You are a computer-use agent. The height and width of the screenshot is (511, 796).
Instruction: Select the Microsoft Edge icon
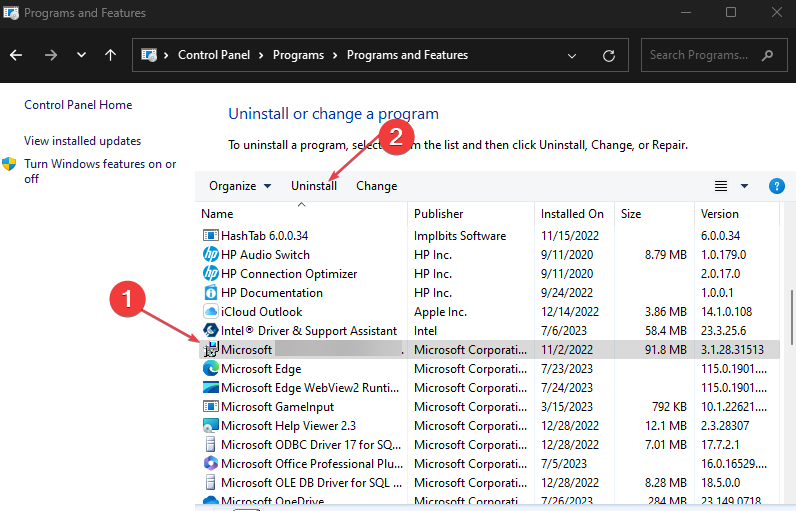point(210,368)
